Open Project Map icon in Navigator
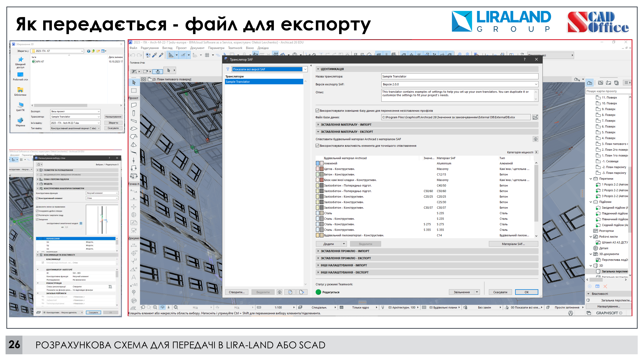The width and height of the screenshot is (644, 362). pos(589,83)
